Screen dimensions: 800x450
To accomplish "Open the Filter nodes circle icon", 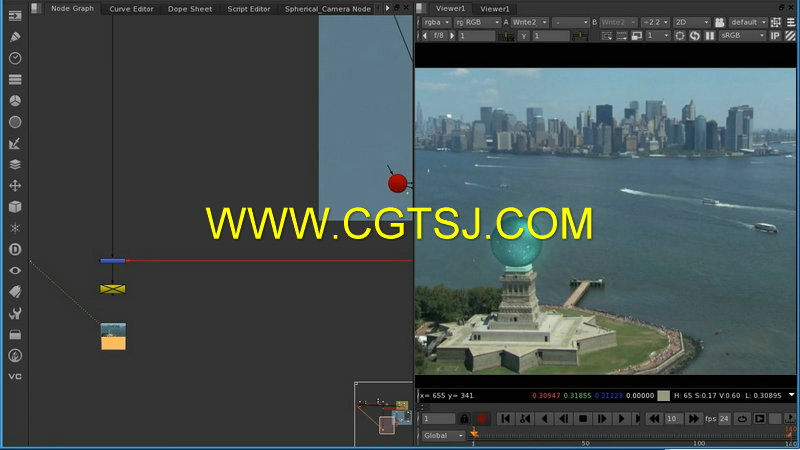I will tap(15, 122).
